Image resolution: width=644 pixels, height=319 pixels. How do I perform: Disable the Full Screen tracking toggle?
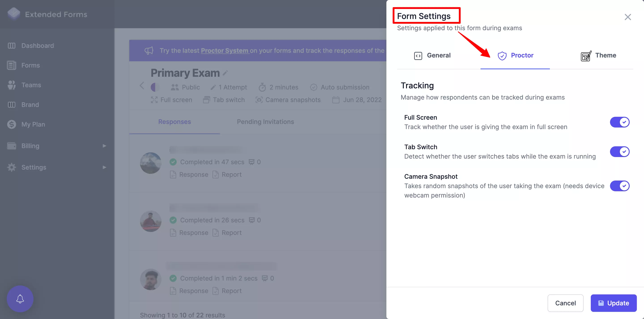620,122
